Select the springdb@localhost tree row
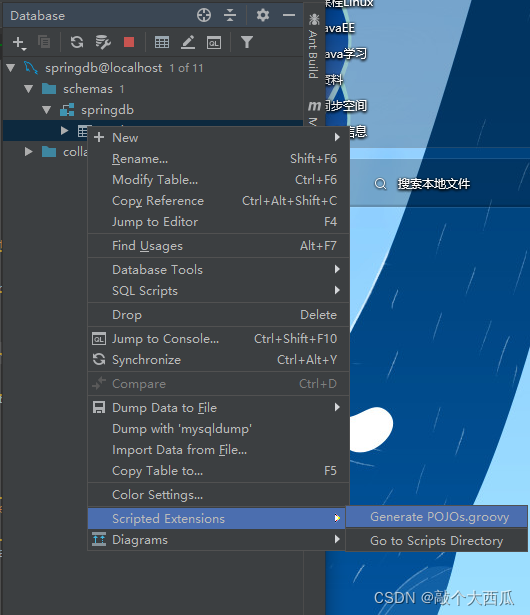This screenshot has width=530, height=615. coord(153,68)
